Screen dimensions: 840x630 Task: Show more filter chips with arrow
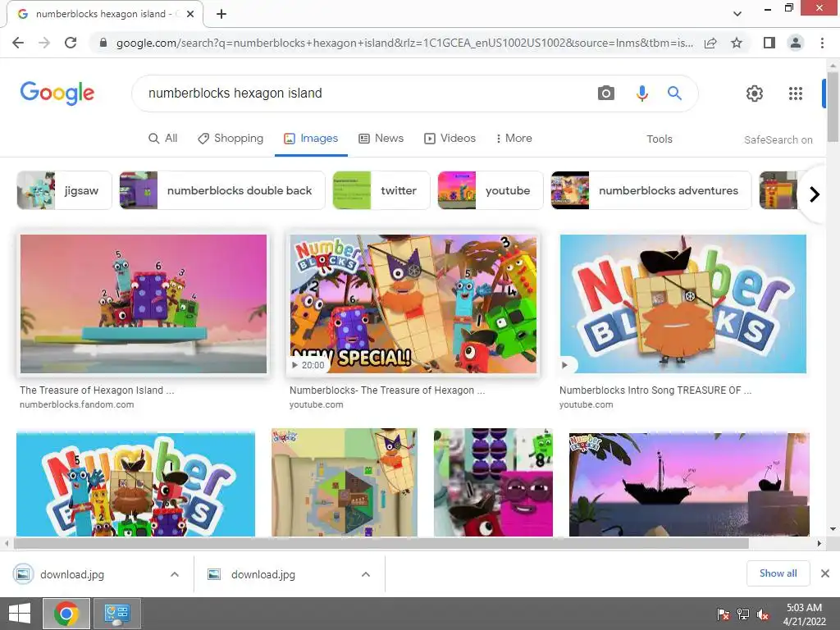tap(815, 194)
